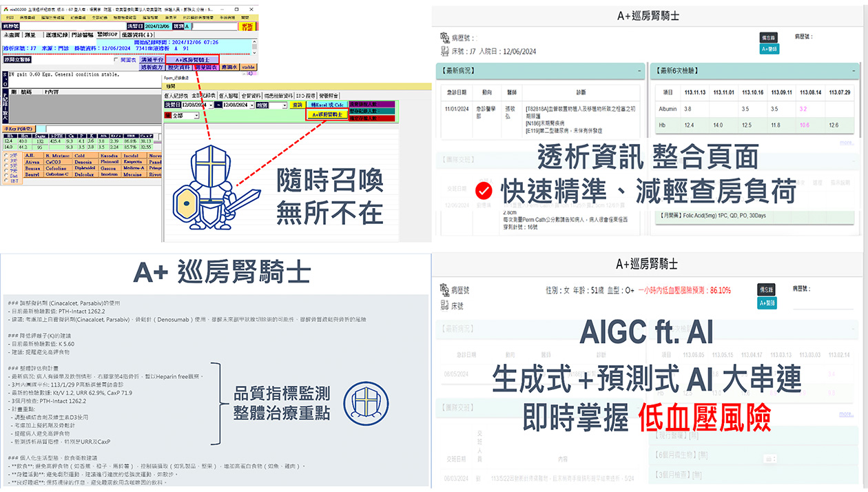Click the patient record icon beside 病歷號
This screenshot has width=868, height=492.
point(444,38)
